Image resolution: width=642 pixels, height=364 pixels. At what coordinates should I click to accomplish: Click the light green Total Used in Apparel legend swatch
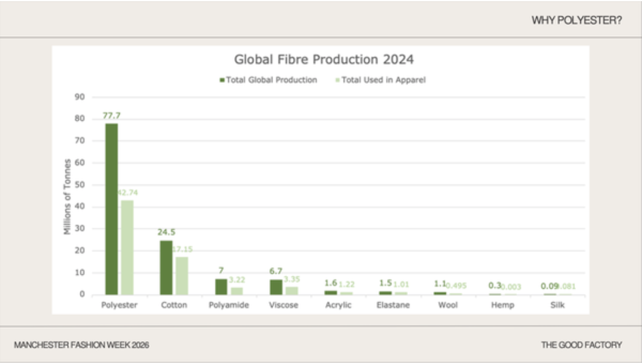[337, 80]
